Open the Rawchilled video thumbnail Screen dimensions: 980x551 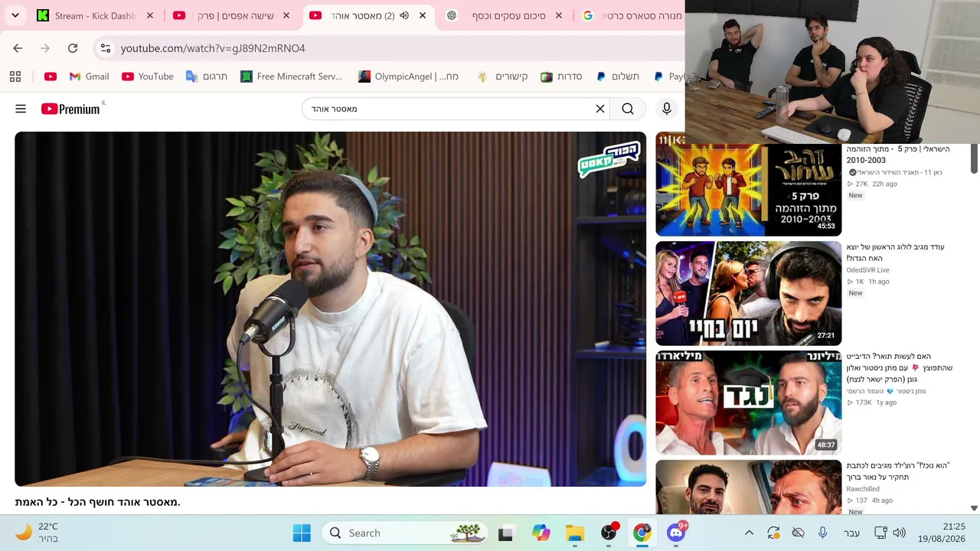(749, 487)
